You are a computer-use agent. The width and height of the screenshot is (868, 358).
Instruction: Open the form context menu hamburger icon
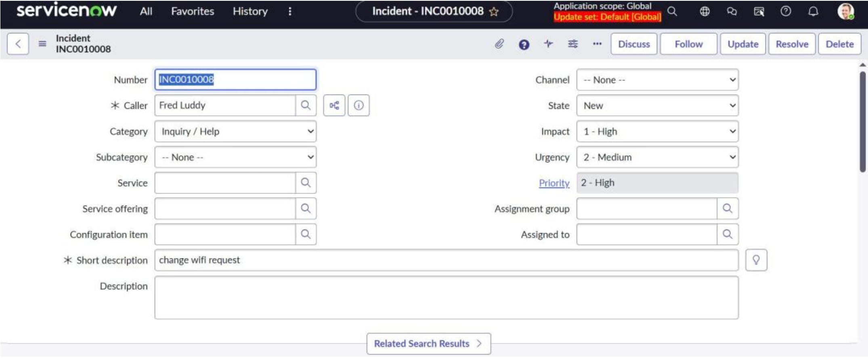pyautogui.click(x=42, y=44)
